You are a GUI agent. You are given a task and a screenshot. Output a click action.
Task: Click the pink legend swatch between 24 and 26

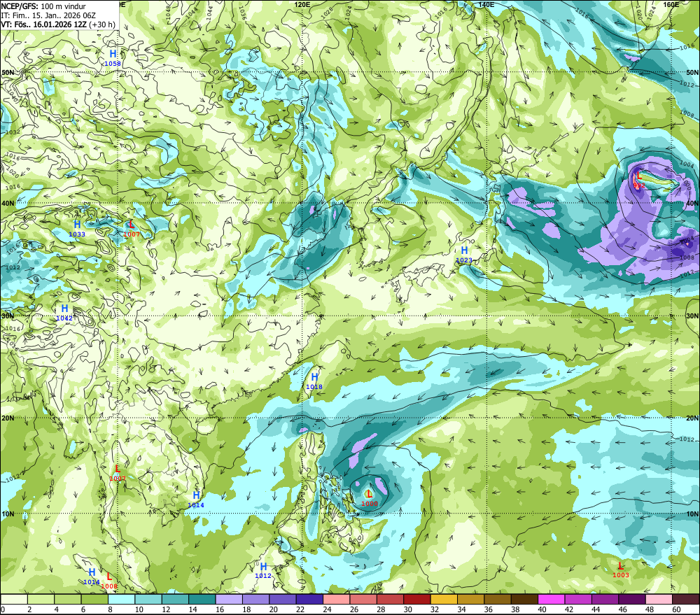point(336,599)
